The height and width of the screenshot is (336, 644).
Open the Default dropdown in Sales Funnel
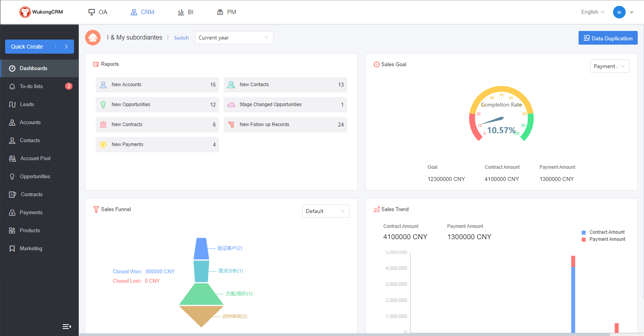[326, 211]
